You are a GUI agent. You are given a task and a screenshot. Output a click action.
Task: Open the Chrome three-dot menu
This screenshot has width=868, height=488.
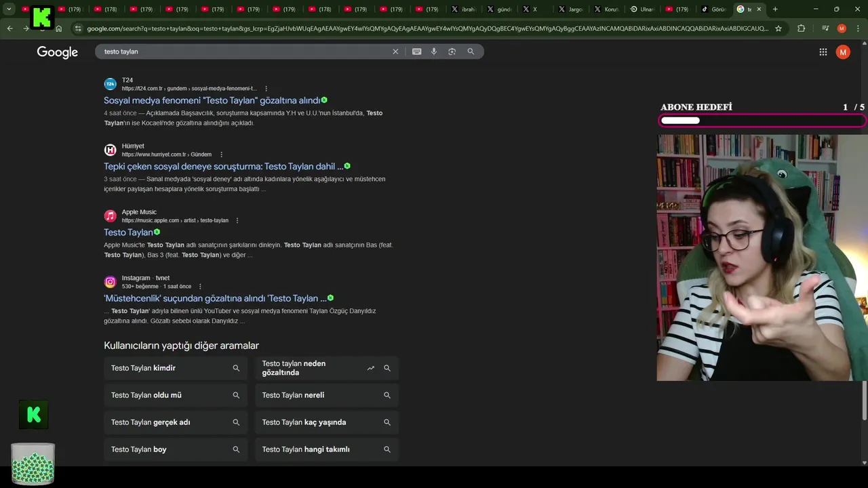click(857, 28)
